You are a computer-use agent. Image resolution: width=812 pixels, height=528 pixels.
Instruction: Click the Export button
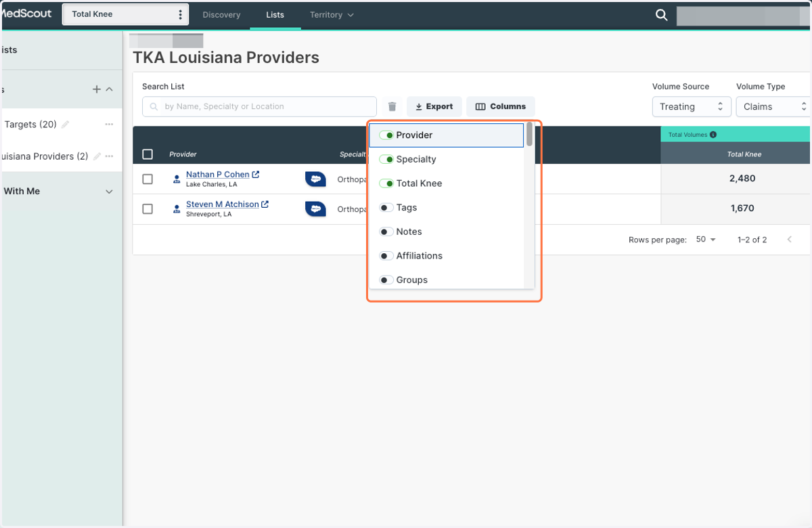(434, 106)
